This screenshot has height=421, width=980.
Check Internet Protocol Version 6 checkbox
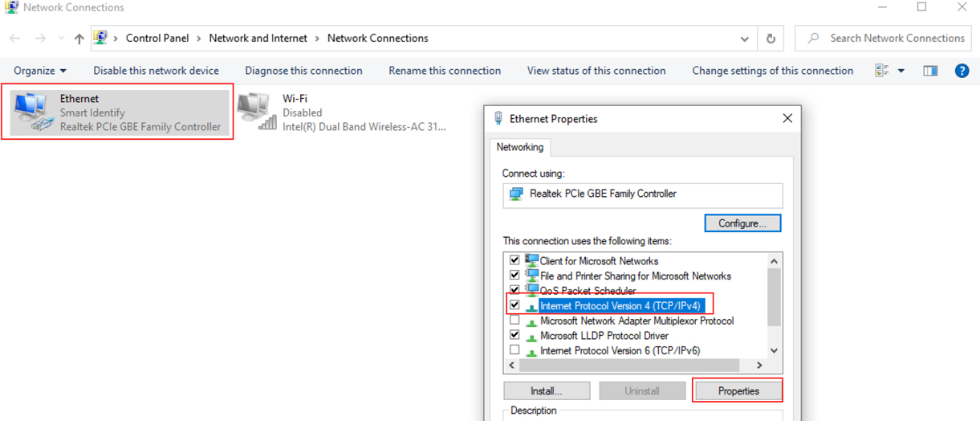[x=514, y=349]
